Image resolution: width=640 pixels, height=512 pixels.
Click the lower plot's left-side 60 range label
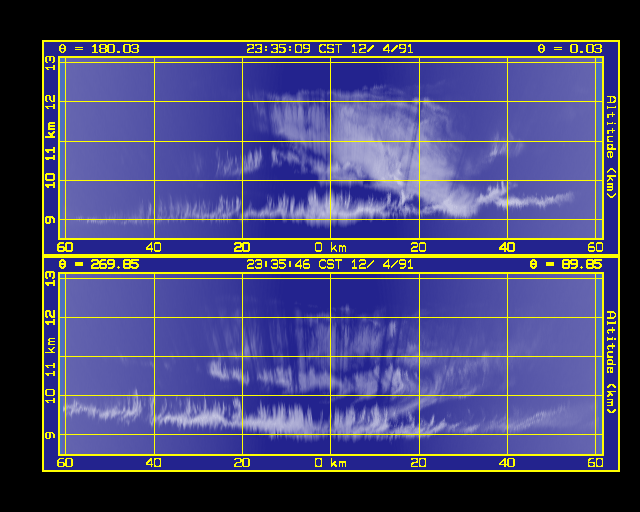pos(65,463)
